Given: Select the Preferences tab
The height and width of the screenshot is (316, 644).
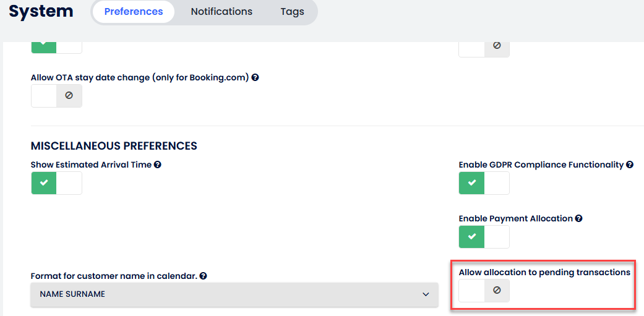Looking at the screenshot, I should tap(134, 12).
